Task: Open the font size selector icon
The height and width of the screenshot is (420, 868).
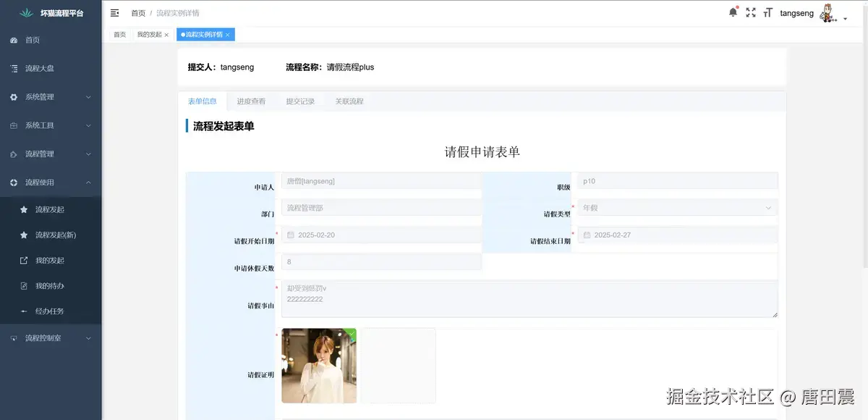Action: [x=768, y=12]
